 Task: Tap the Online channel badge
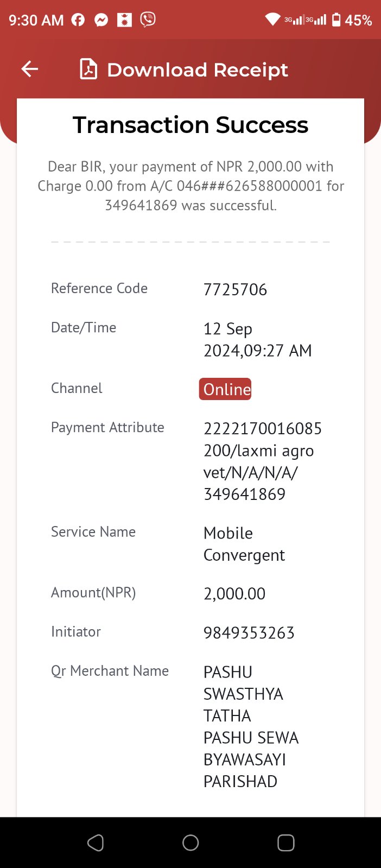tap(225, 389)
